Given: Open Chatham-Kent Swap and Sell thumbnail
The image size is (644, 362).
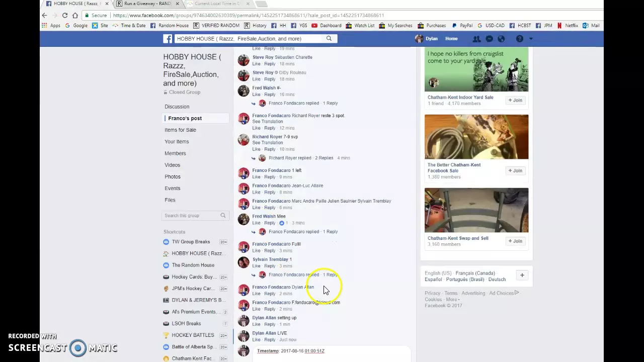Looking at the screenshot, I should (476, 210).
